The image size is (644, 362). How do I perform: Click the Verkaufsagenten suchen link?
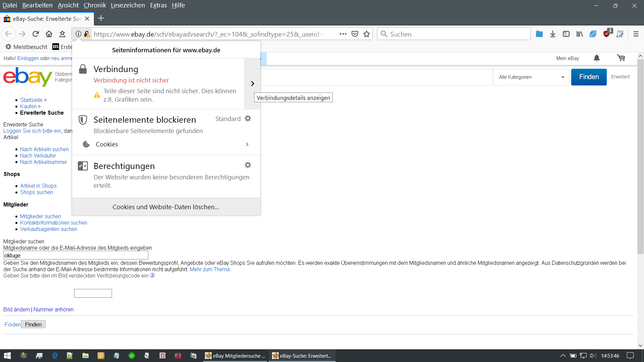point(49,229)
